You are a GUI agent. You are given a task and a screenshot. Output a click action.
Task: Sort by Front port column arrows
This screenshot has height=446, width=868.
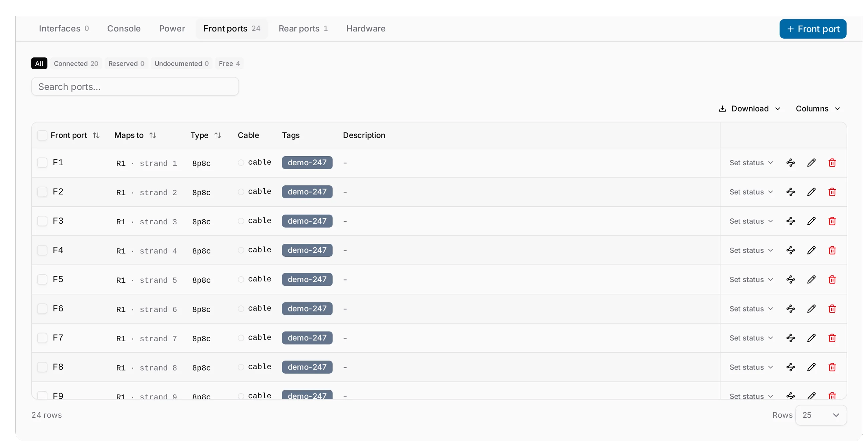tap(96, 136)
